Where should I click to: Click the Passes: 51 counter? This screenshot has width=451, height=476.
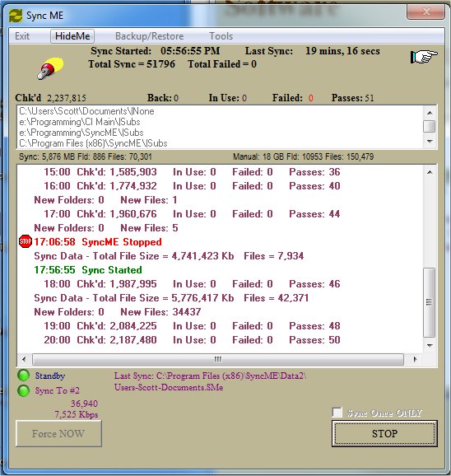pos(353,98)
